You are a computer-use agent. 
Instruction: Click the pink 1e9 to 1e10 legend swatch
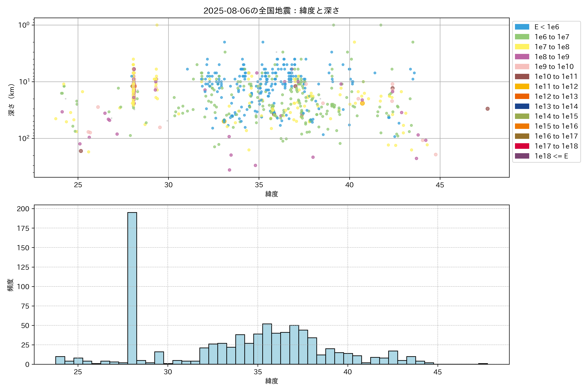click(x=522, y=66)
